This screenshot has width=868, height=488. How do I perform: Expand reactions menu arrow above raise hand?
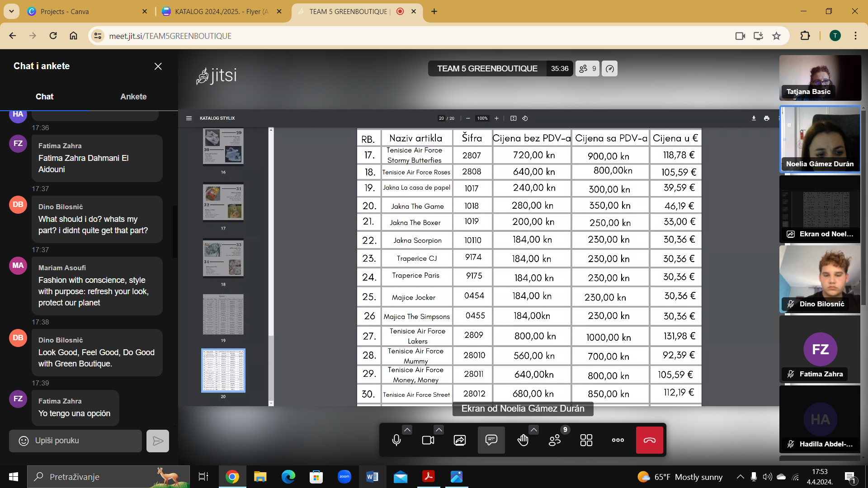tap(534, 430)
